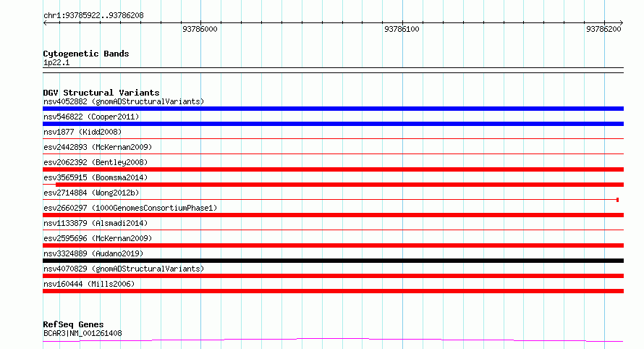The width and height of the screenshot is (644, 349).
Task: Click the black bar under nsv3324889
Action: pos(333,261)
